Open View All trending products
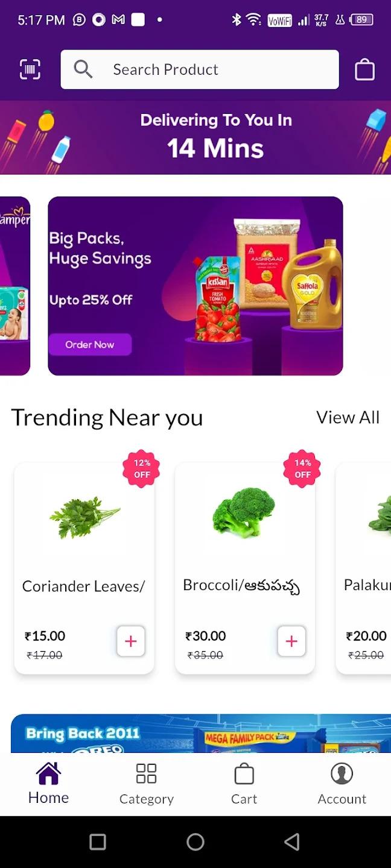The height and width of the screenshot is (868, 391). 348,417
